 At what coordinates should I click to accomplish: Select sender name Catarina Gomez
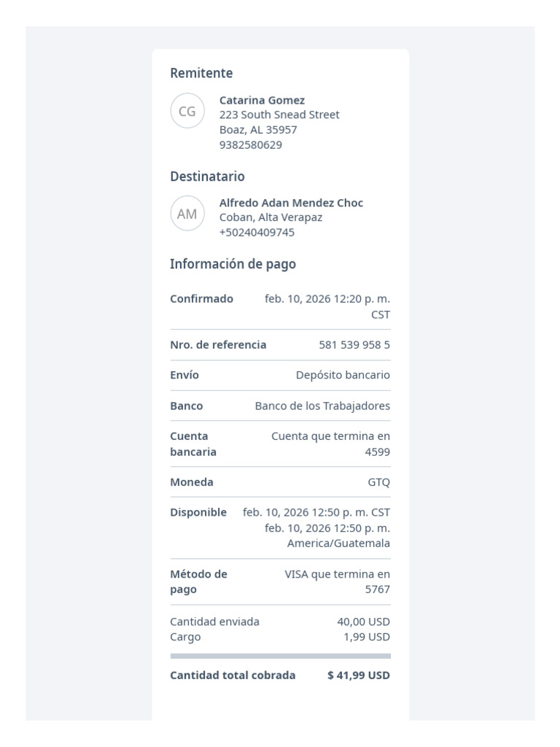[x=262, y=100]
